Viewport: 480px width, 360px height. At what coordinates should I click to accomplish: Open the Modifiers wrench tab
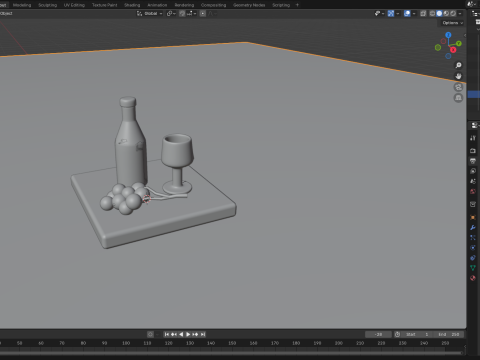coord(473,227)
